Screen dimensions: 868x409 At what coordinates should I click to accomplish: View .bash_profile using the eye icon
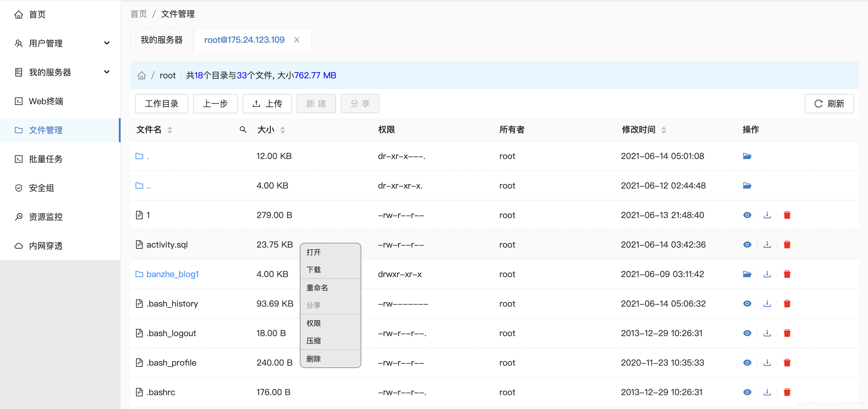pos(747,363)
